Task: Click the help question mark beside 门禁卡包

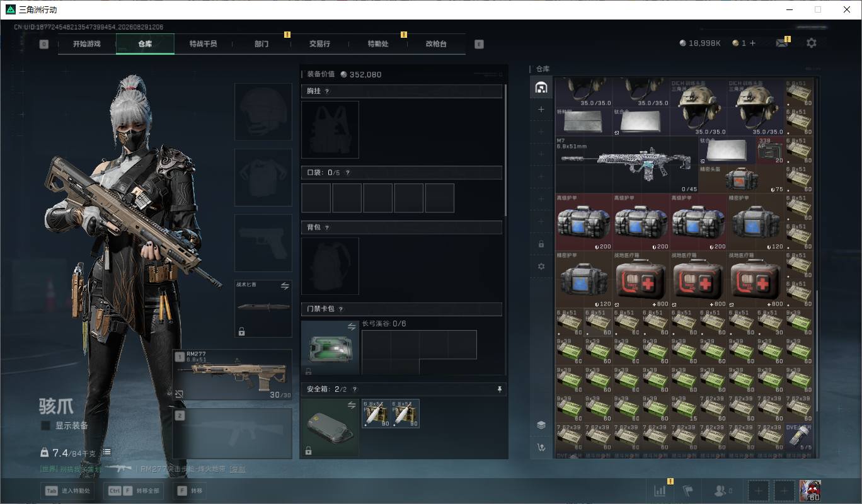Action: tap(341, 309)
